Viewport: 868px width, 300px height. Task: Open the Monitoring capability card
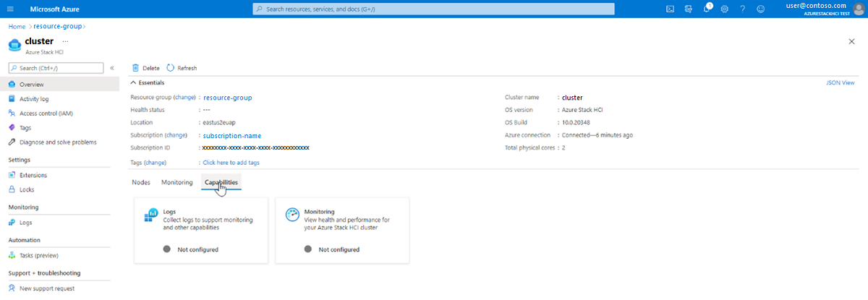point(341,231)
